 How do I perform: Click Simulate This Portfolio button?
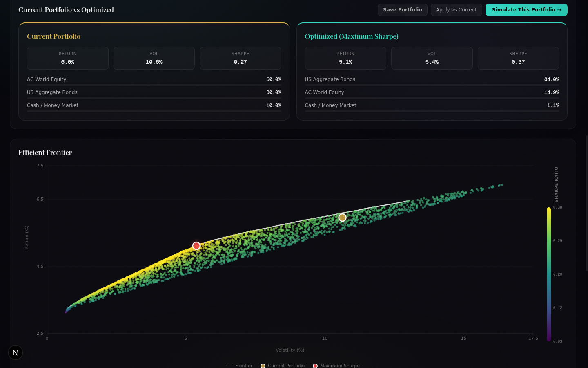point(526,10)
